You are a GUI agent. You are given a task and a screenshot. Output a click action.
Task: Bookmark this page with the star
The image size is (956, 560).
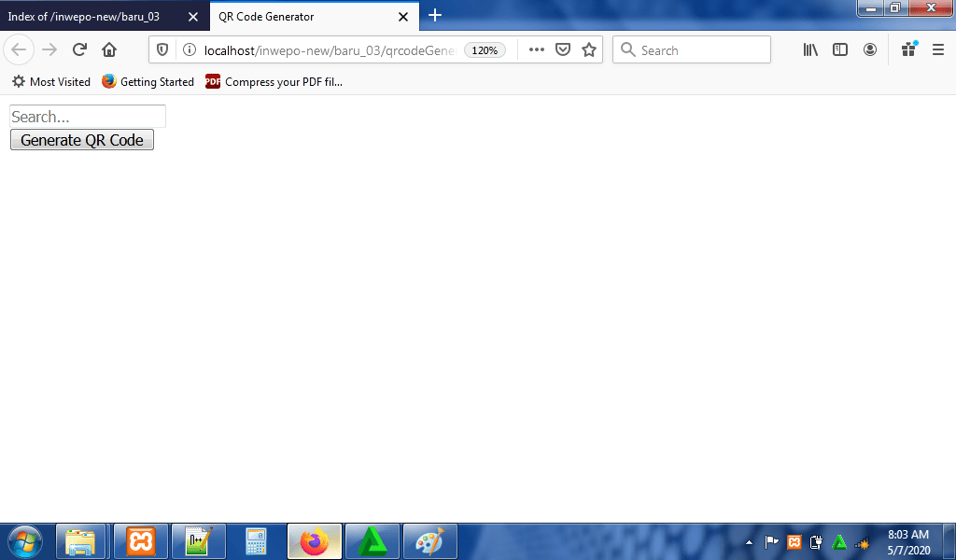[x=589, y=50]
